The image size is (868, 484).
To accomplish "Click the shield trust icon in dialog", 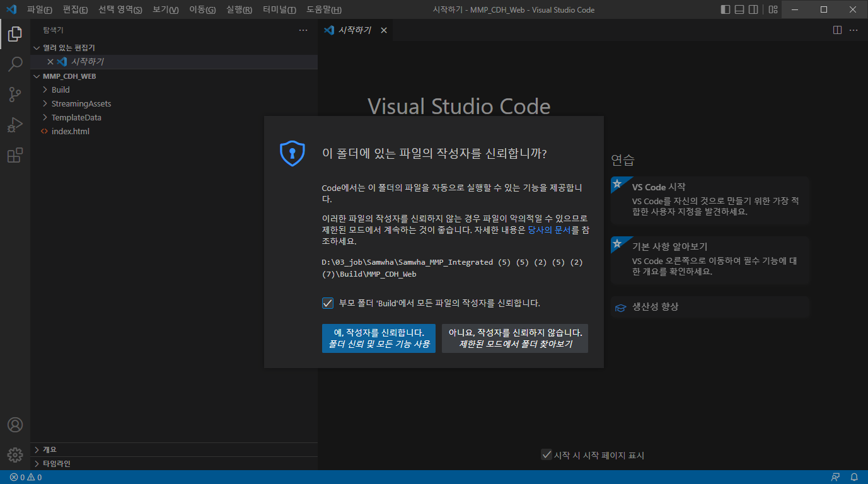I will [x=292, y=154].
